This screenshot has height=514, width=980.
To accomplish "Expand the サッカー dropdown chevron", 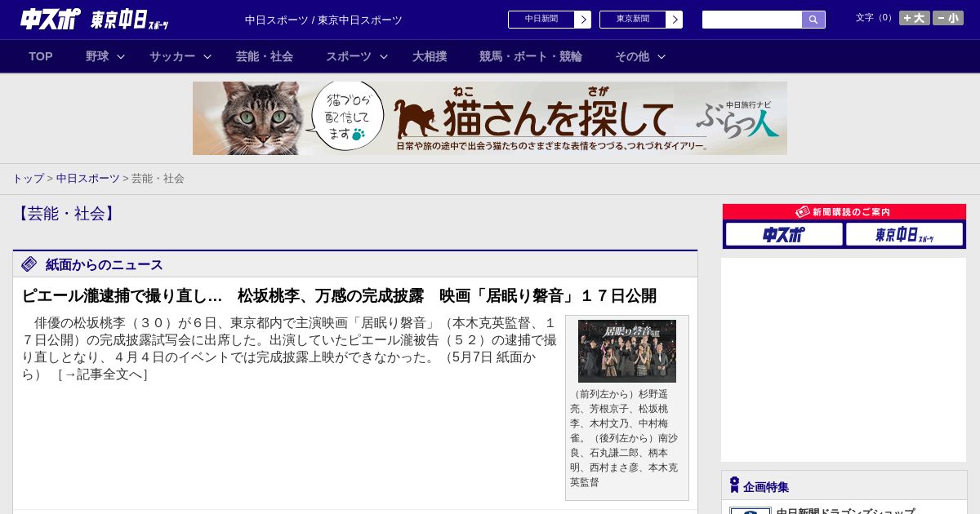I will pyautogui.click(x=207, y=56).
